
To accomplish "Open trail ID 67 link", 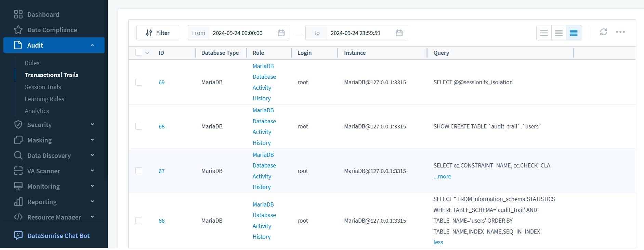I will pyautogui.click(x=161, y=171).
